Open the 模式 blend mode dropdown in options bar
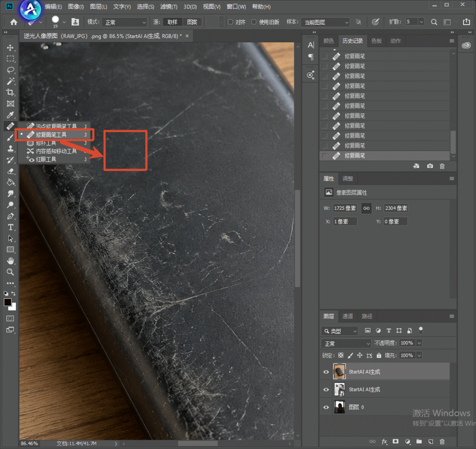476x449 pixels. click(125, 22)
